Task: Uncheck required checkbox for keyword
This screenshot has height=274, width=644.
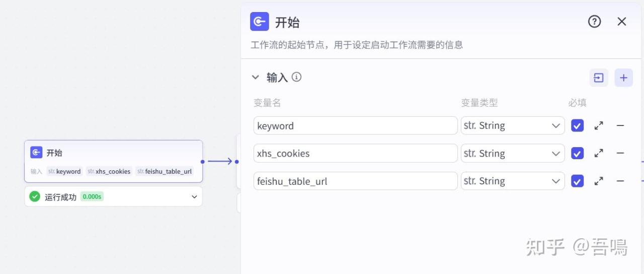Action: click(578, 126)
